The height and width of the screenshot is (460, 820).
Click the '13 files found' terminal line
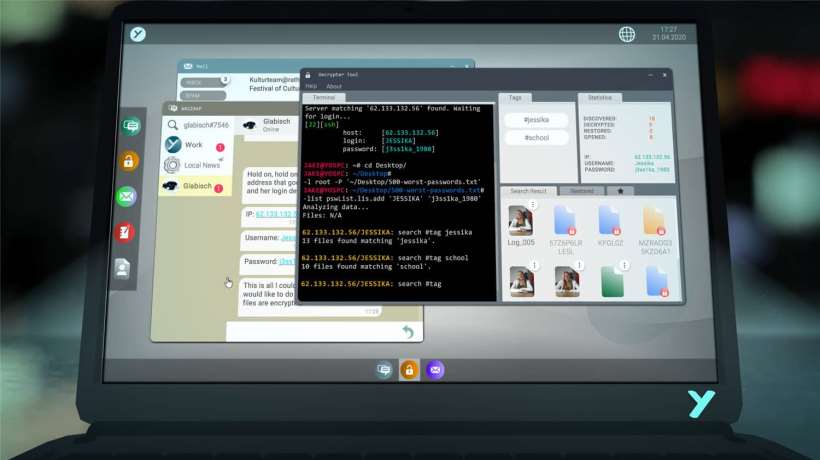(x=368, y=241)
